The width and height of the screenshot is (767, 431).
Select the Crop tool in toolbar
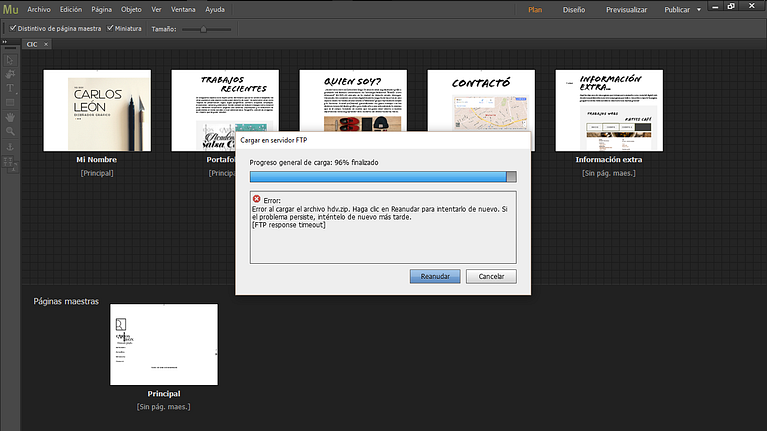click(x=10, y=74)
